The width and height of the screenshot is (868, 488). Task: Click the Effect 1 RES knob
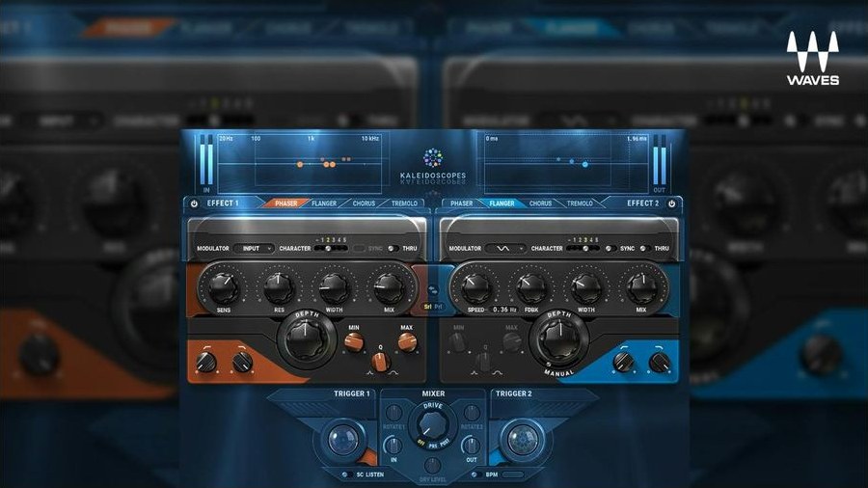(x=279, y=287)
